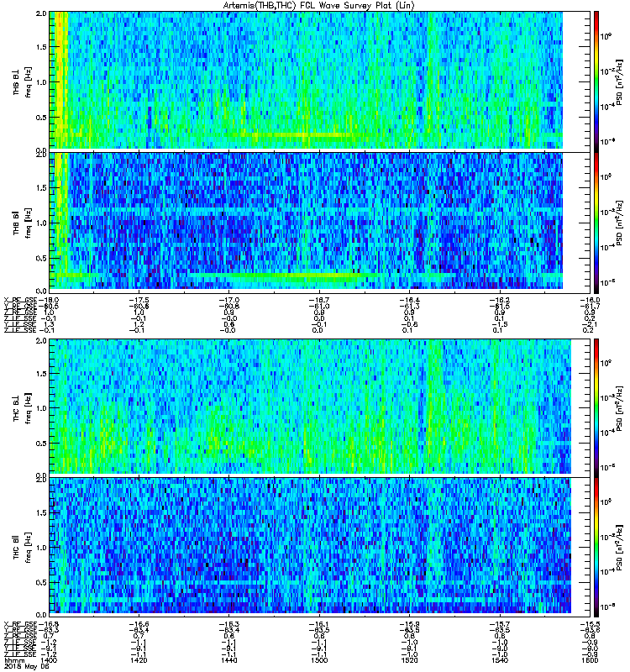The image size is (630, 672).
Task: Click the THC B-perpendicular spectrogram panel
Action: [319, 407]
